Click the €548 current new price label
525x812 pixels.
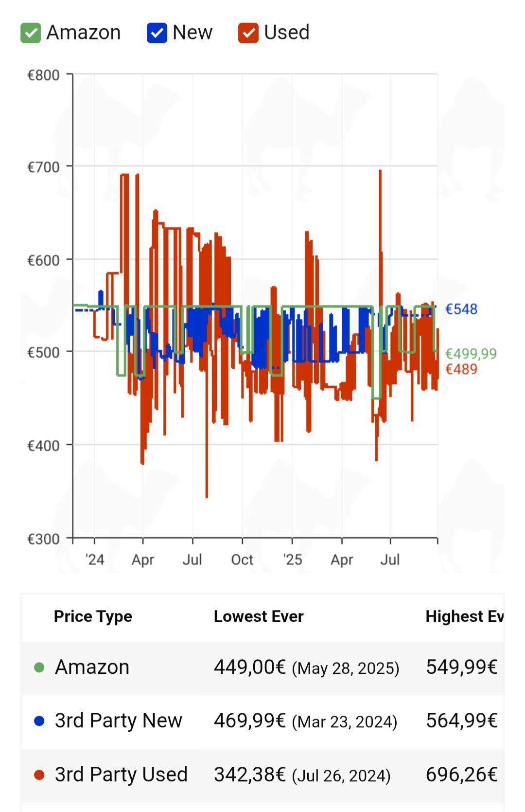tap(461, 309)
